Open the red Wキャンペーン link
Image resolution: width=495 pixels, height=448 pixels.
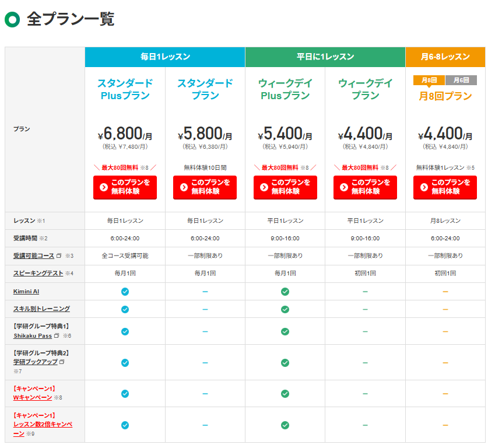[x=33, y=398]
